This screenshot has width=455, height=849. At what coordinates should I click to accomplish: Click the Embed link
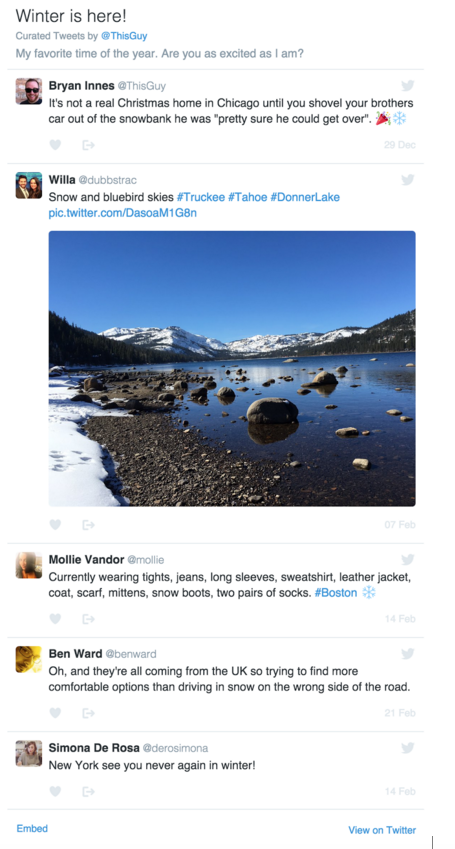click(32, 828)
